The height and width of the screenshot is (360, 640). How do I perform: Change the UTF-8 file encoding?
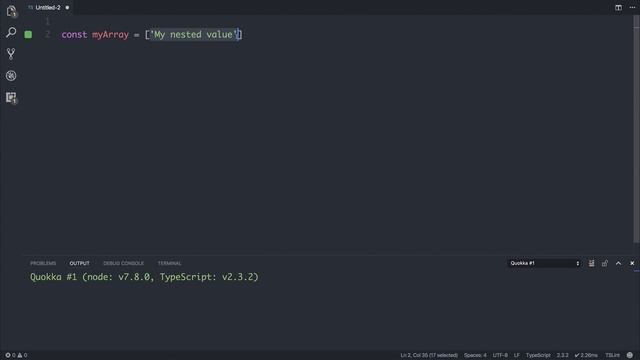[x=500, y=355]
